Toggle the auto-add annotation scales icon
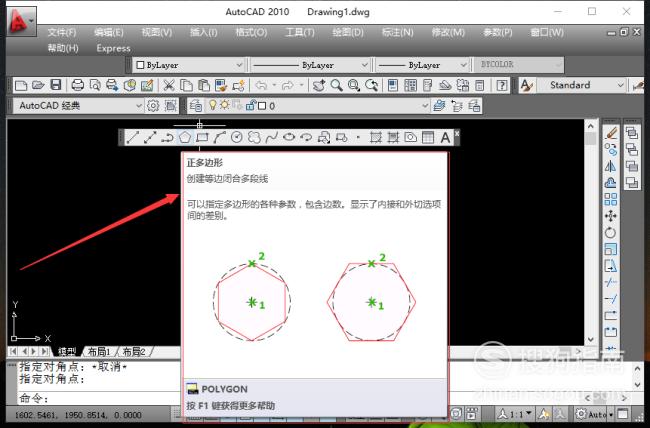 560,414
